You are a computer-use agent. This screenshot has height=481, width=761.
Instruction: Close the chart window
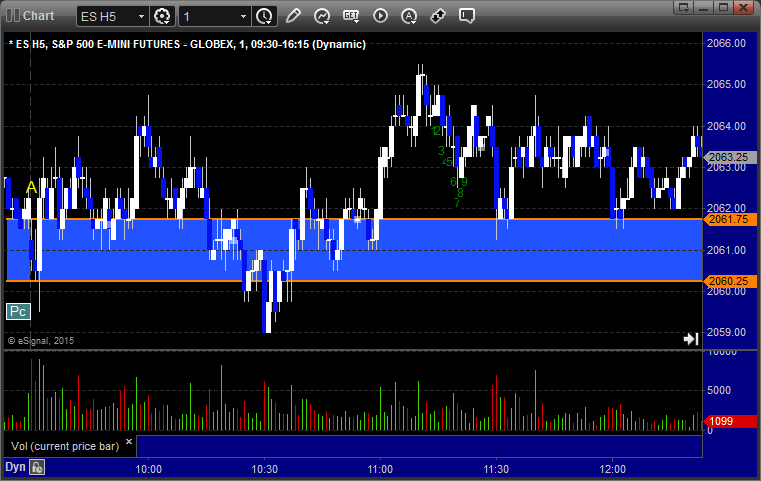(x=744, y=7)
